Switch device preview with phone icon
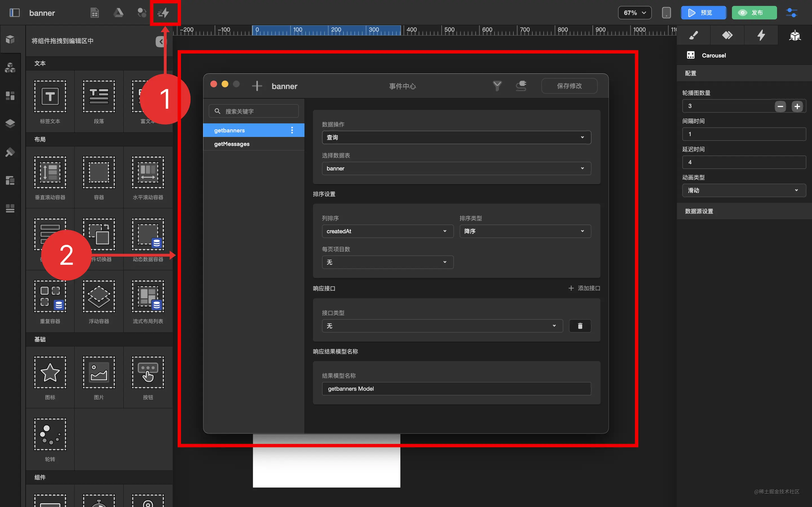This screenshot has height=507, width=812. tap(666, 13)
